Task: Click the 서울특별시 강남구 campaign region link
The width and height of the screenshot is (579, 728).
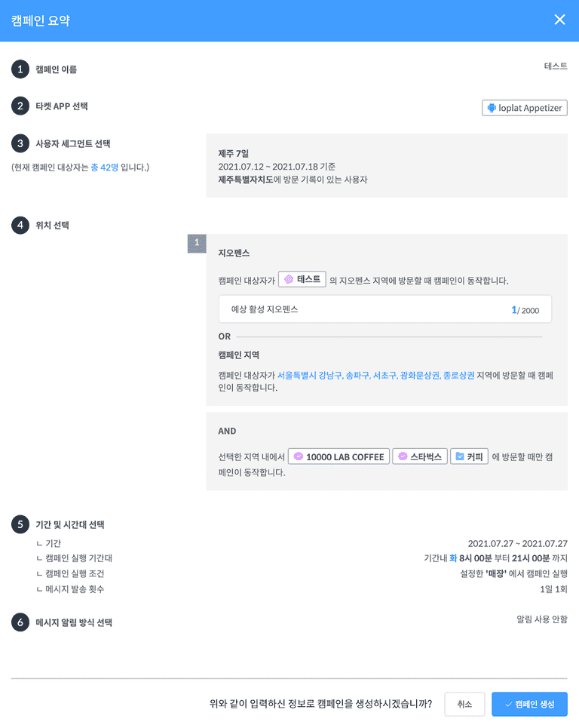Action: point(309,375)
